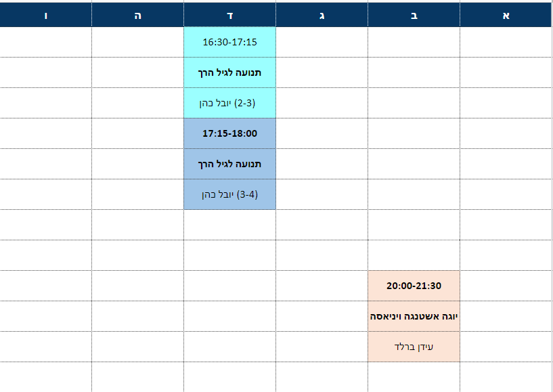553x392 pixels.
Task: Click empty cell under ד beside 20:00-21:30
Action: tap(229, 286)
